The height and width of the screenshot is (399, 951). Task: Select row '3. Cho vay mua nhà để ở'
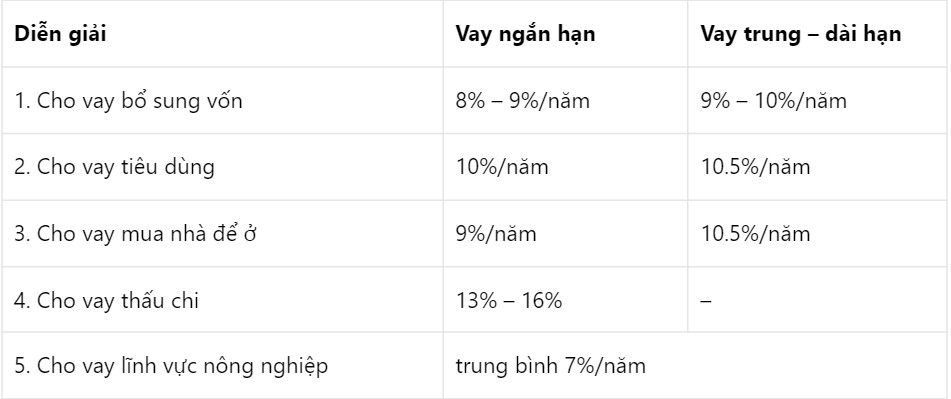(476, 233)
